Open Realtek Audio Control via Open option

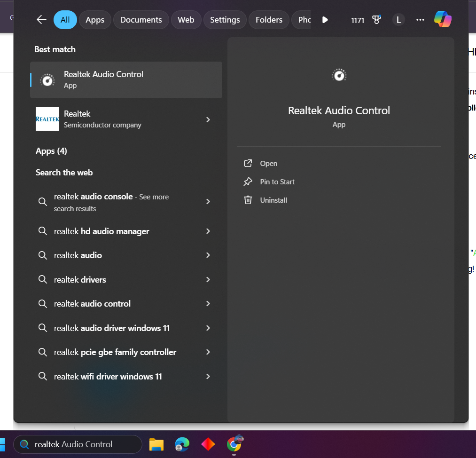(x=268, y=163)
